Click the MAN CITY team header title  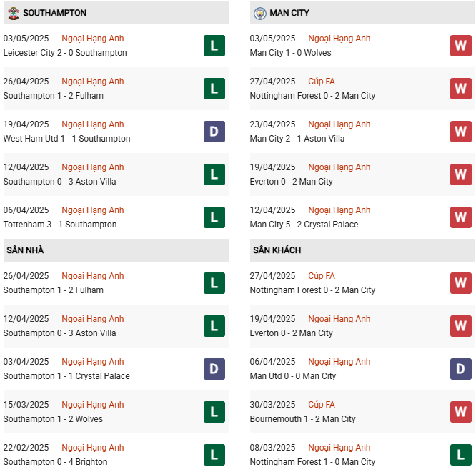(x=289, y=13)
